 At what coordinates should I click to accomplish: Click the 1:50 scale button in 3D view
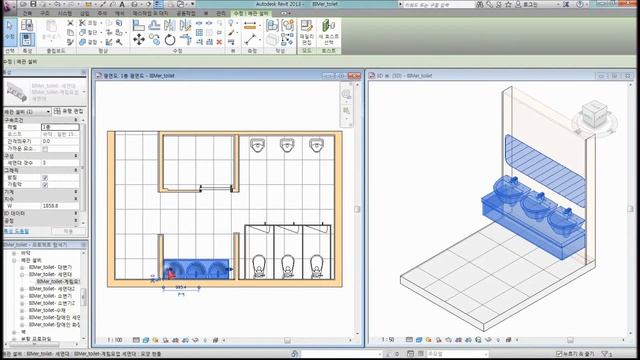pos(388,340)
